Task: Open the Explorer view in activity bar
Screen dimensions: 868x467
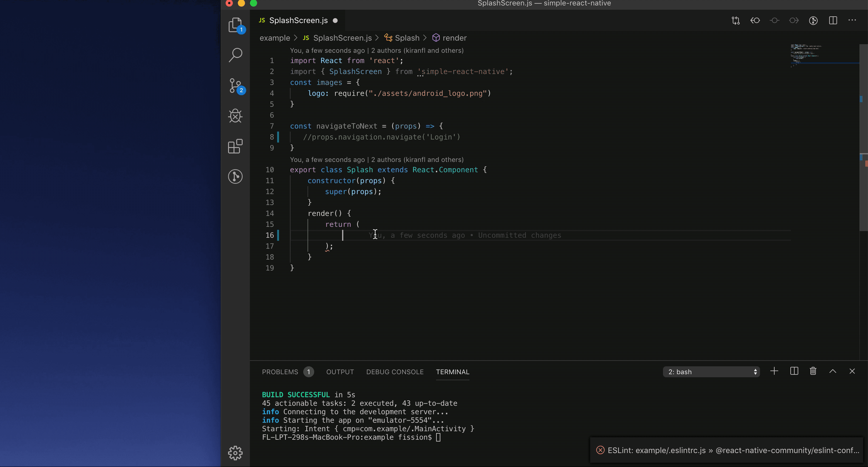Action: tap(235, 25)
